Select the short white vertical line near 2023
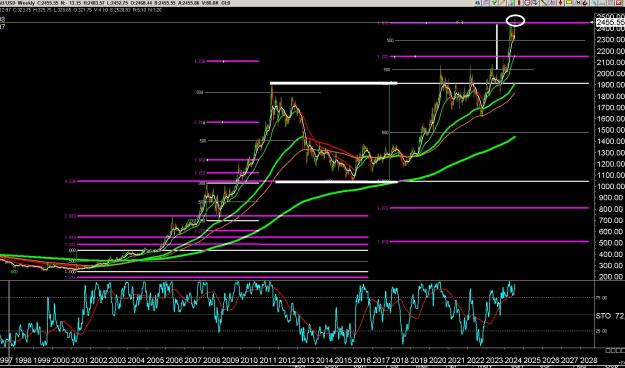This screenshot has height=368, width=625. pos(497,47)
